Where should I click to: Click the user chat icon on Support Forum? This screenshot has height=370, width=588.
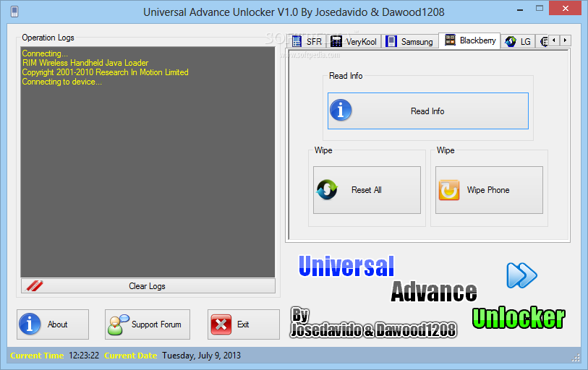point(118,324)
